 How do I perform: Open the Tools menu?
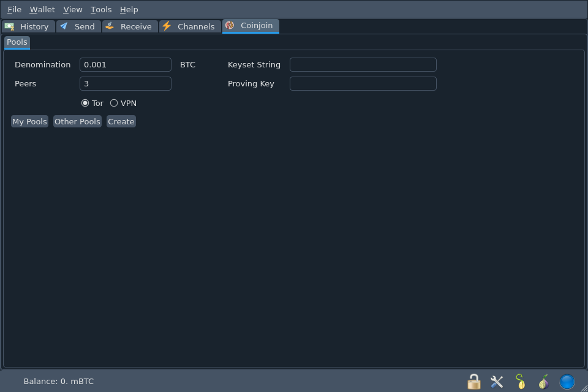[101, 9]
